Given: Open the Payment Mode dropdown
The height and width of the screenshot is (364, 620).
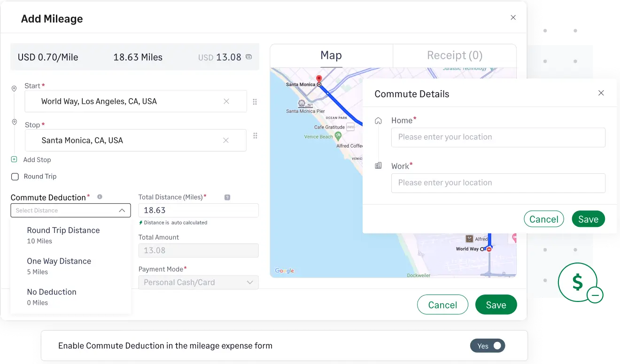Looking at the screenshot, I should click(198, 282).
